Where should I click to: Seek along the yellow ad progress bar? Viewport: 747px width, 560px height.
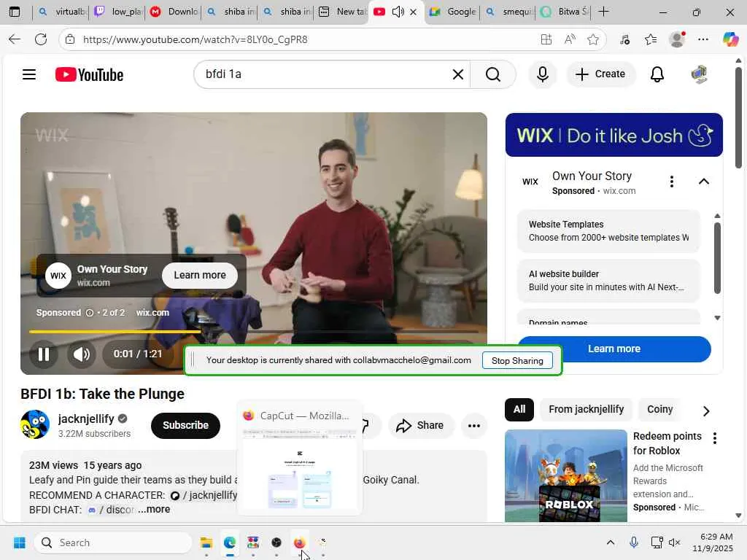click(253, 332)
